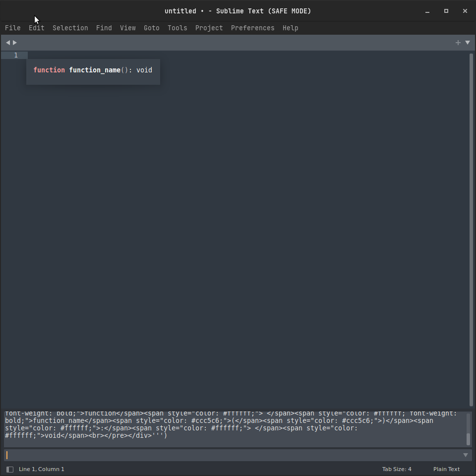This screenshot has width=476, height=476.
Task: Click the forward tab navigation arrow
Action: [x=14, y=42]
